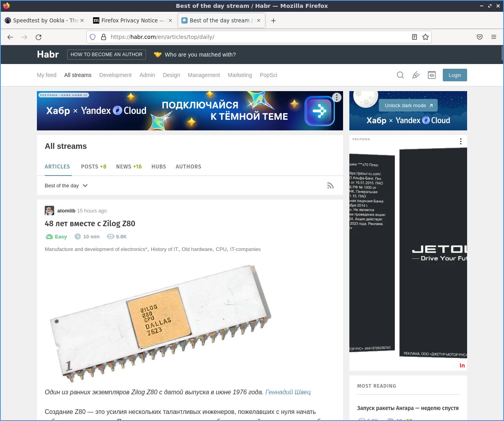Click the Login button
This screenshot has height=421, width=504.
pyautogui.click(x=455, y=75)
